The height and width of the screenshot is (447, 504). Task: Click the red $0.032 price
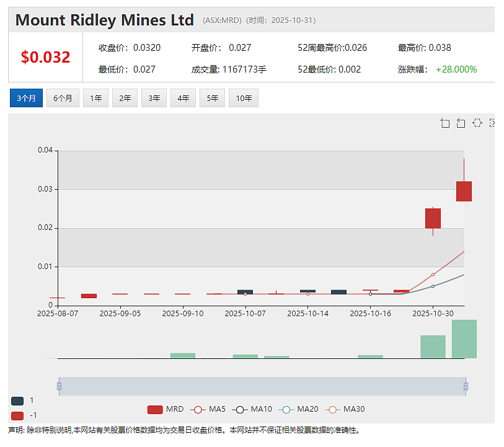(x=45, y=57)
